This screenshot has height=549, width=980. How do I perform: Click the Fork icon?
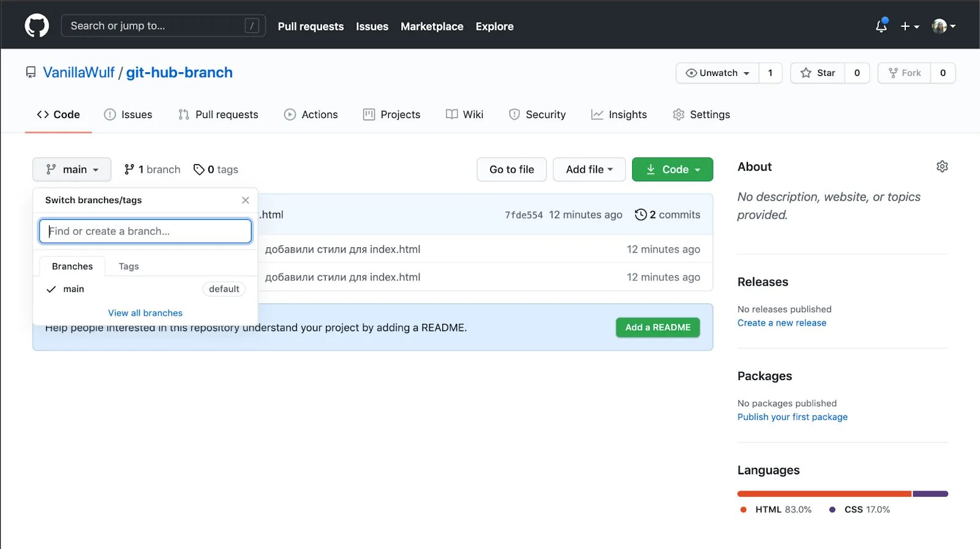(x=893, y=73)
